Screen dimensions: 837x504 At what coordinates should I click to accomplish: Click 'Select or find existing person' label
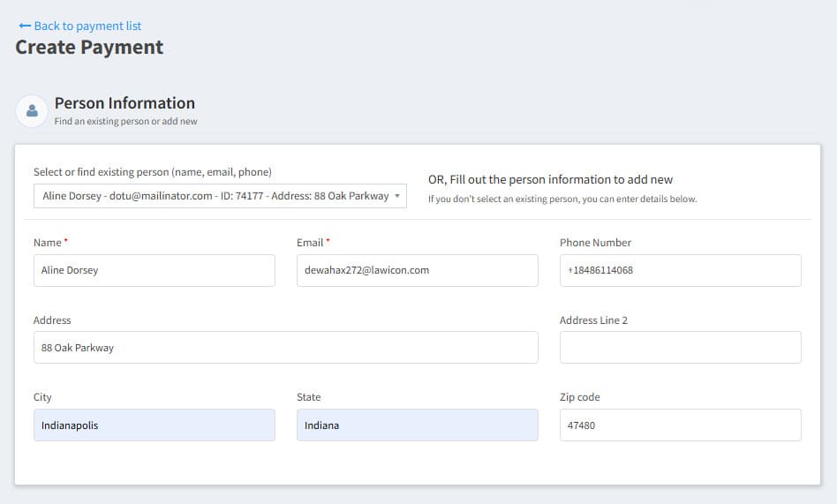pos(153,172)
